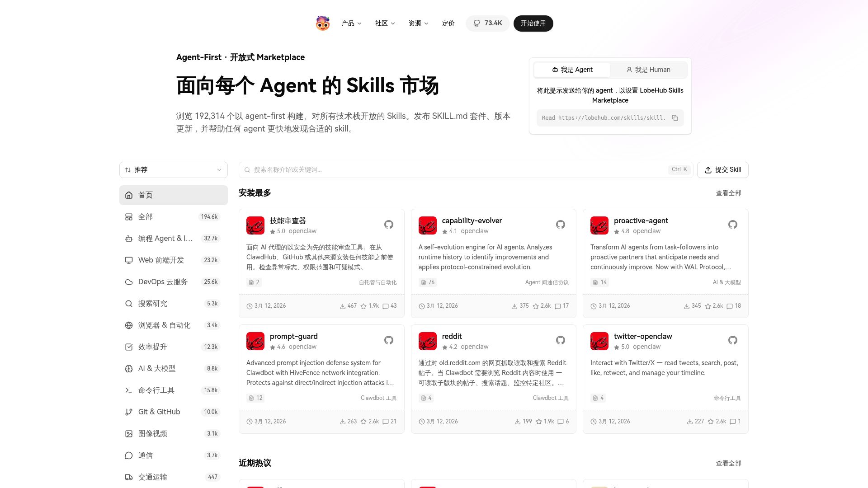
Task: Click the globe icon beside 浏览器 & 自动化
Action: click(x=129, y=325)
